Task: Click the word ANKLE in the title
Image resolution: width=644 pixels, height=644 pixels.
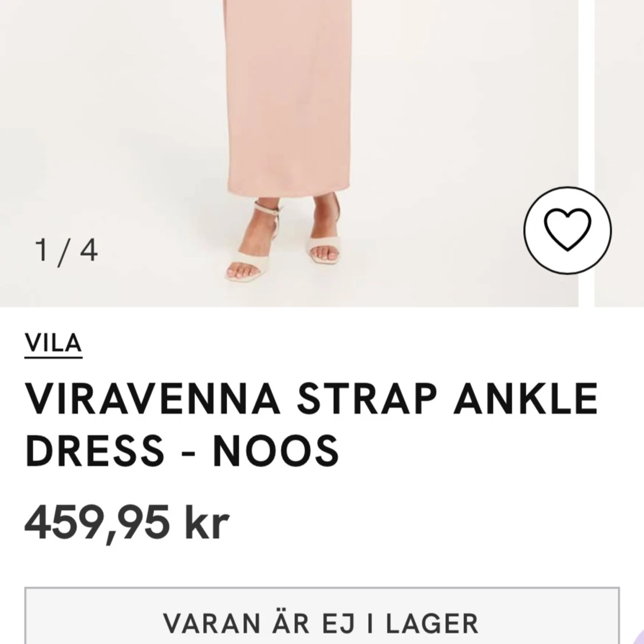Action: [526, 398]
